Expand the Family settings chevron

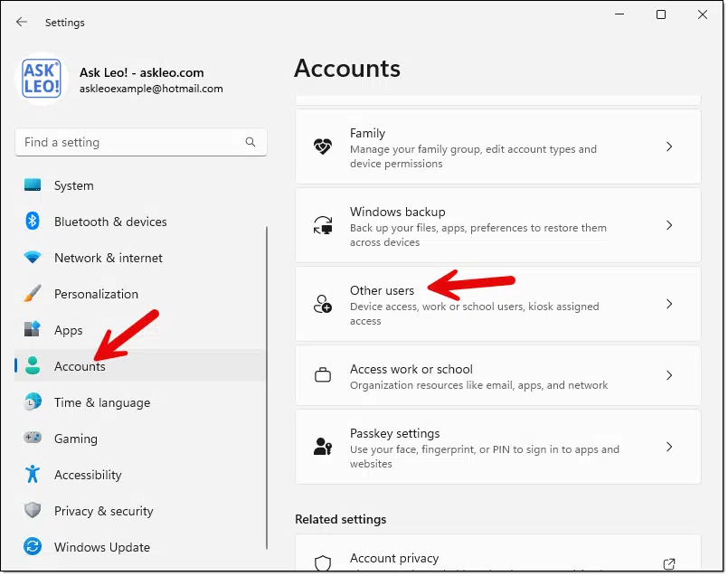[x=669, y=146]
